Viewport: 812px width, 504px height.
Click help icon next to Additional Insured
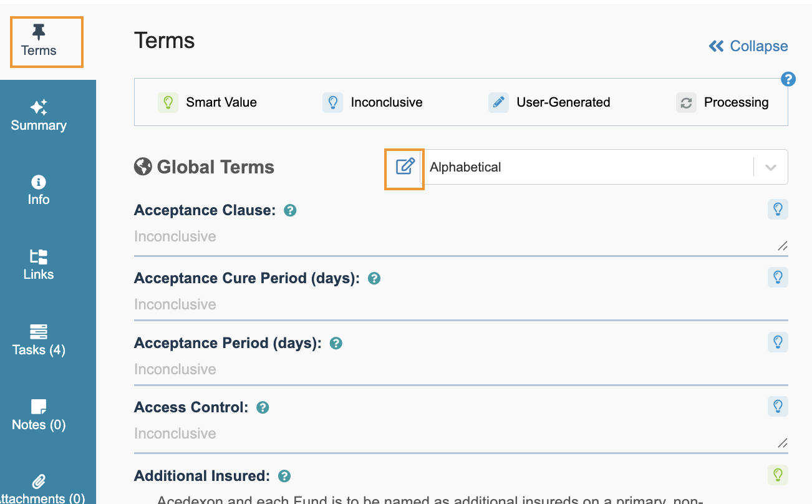click(x=284, y=477)
